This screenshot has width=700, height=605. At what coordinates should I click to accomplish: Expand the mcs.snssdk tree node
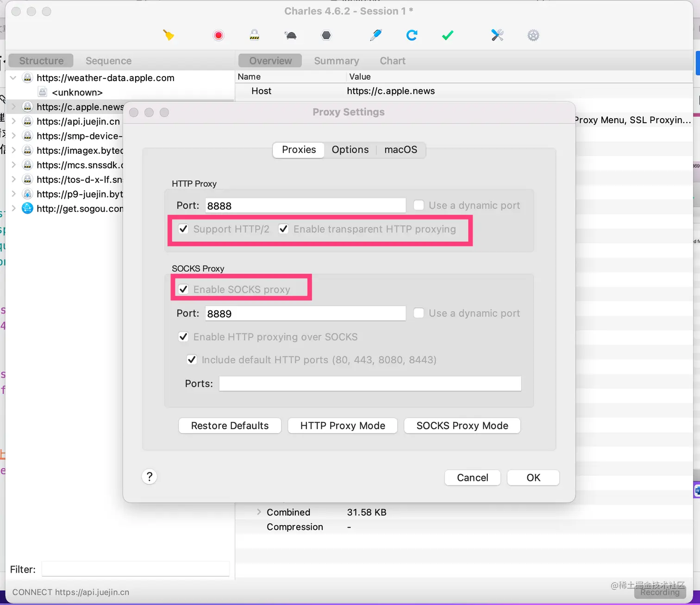(13, 165)
